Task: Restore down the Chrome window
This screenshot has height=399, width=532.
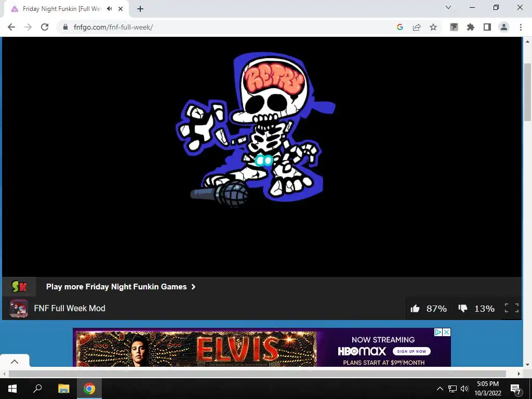Action: 496,7
